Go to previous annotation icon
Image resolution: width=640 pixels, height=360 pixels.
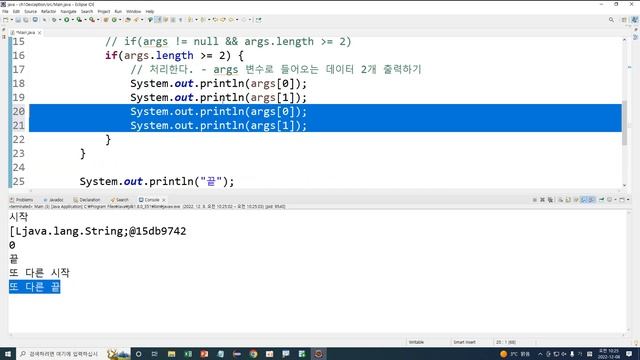click(203, 20)
